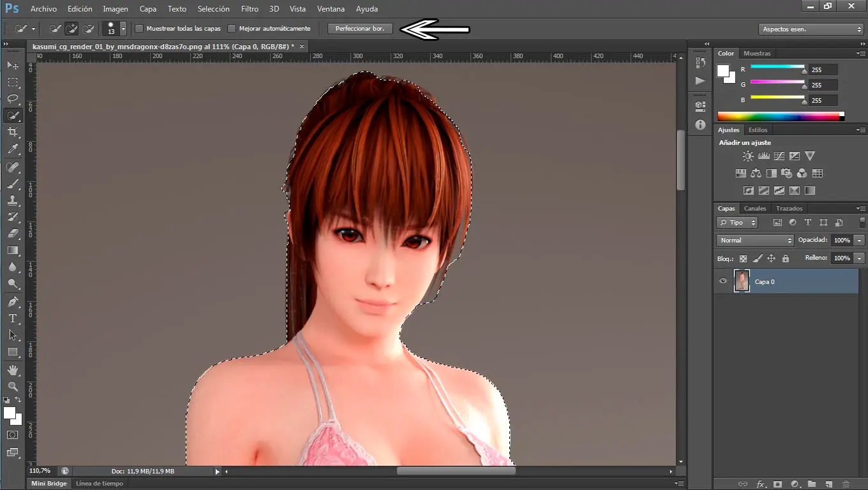Select the Pen tool
The width and height of the screenshot is (868, 490).
click(13, 302)
